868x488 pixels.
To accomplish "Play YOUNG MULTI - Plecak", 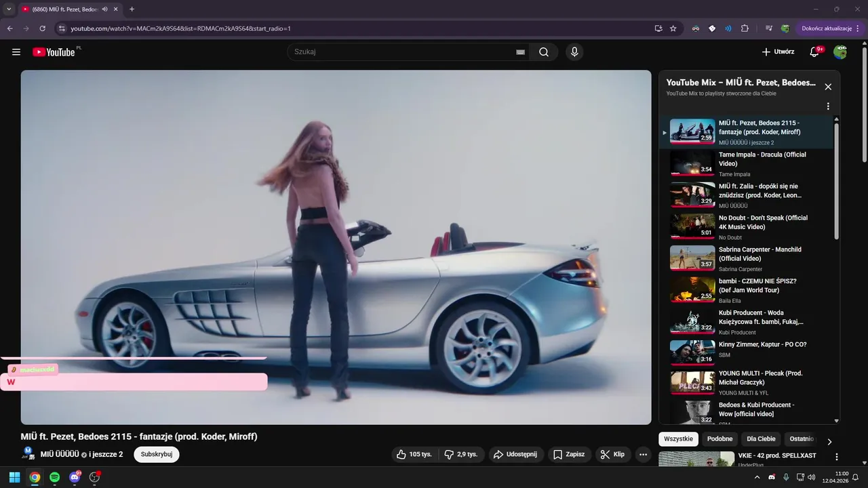I will coord(746,383).
